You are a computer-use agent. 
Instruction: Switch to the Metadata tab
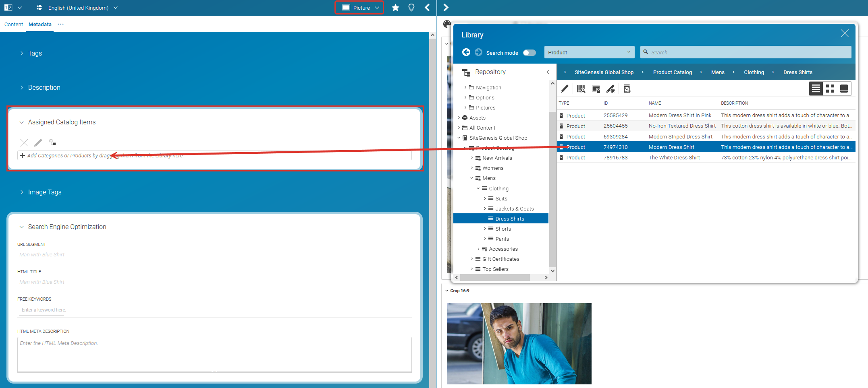tap(39, 25)
